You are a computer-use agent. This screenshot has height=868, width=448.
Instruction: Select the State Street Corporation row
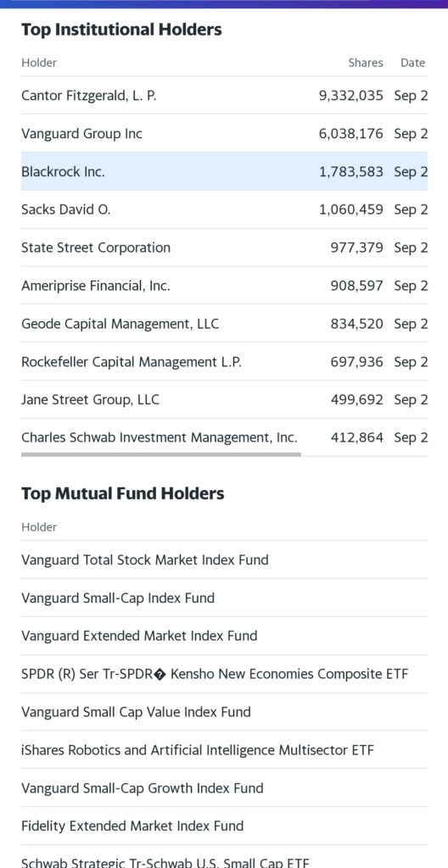coord(224,248)
